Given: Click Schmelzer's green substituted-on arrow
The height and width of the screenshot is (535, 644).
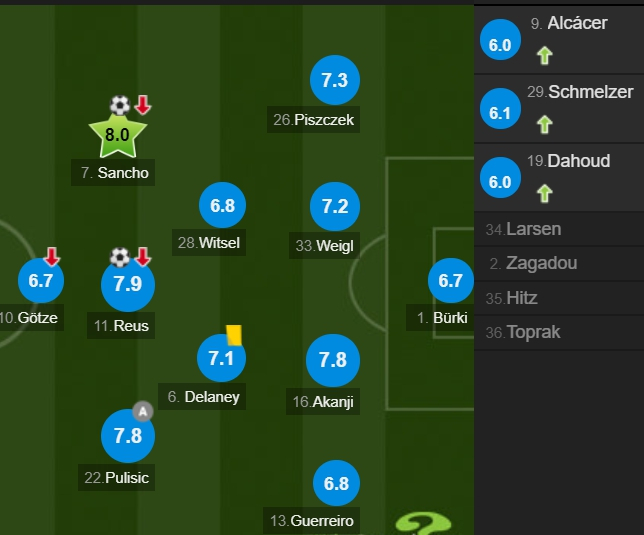Looking at the screenshot, I should (544, 124).
